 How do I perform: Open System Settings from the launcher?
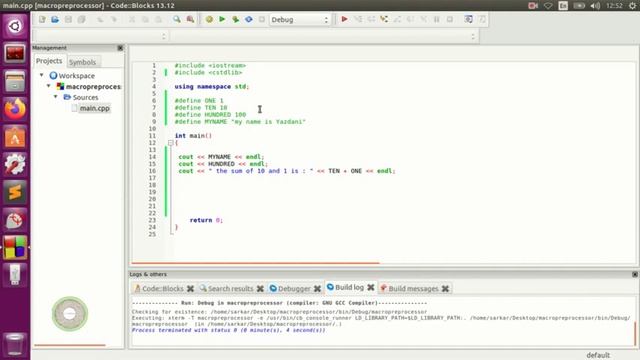tap(15, 164)
